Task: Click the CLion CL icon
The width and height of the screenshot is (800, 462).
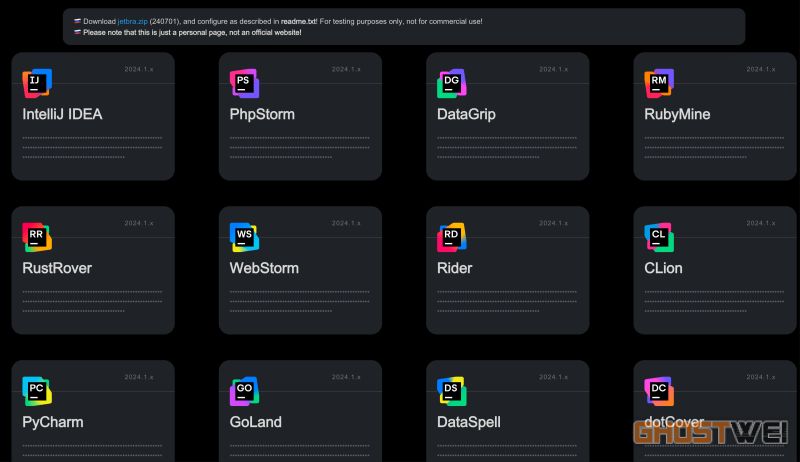Action: [x=659, y=237]
